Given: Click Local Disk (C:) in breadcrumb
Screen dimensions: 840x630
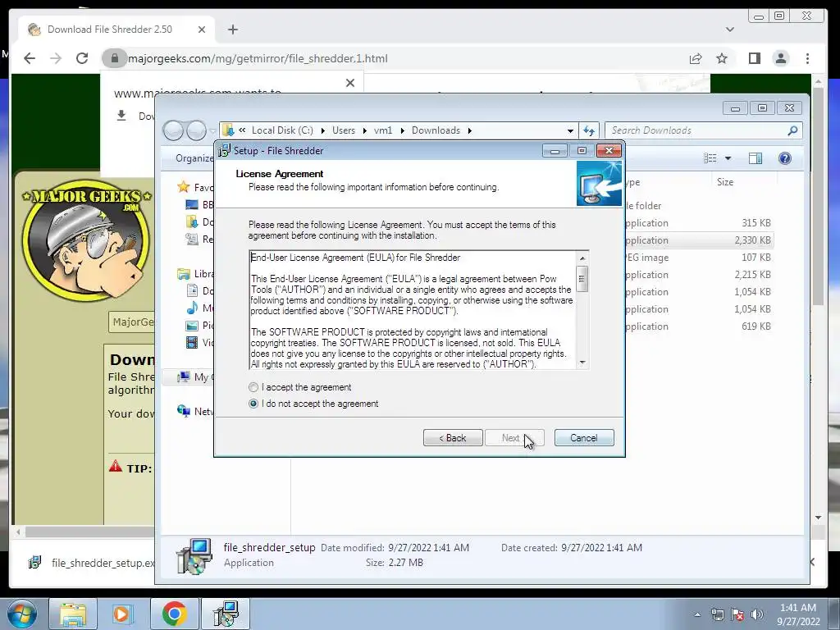Looking at the screenshot, I should [282, 130].
